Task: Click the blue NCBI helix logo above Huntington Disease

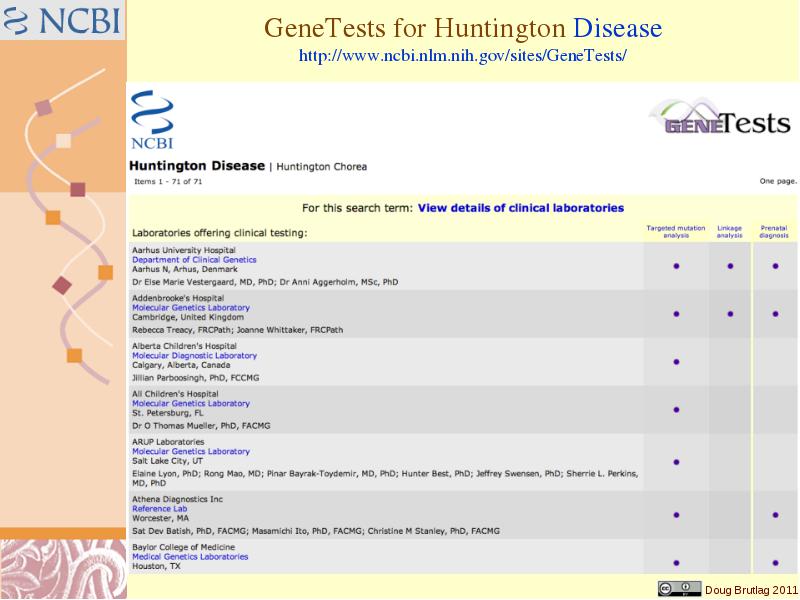Action: [152, 120]
